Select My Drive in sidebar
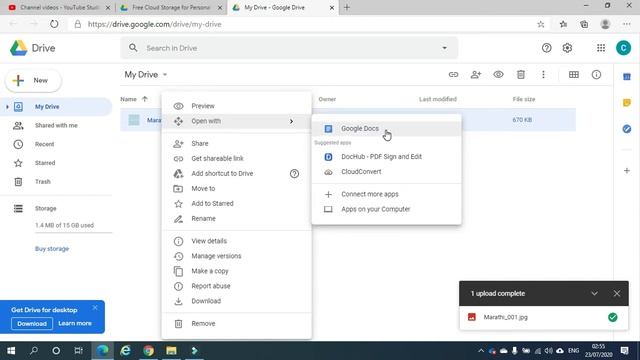 [56, 107]
